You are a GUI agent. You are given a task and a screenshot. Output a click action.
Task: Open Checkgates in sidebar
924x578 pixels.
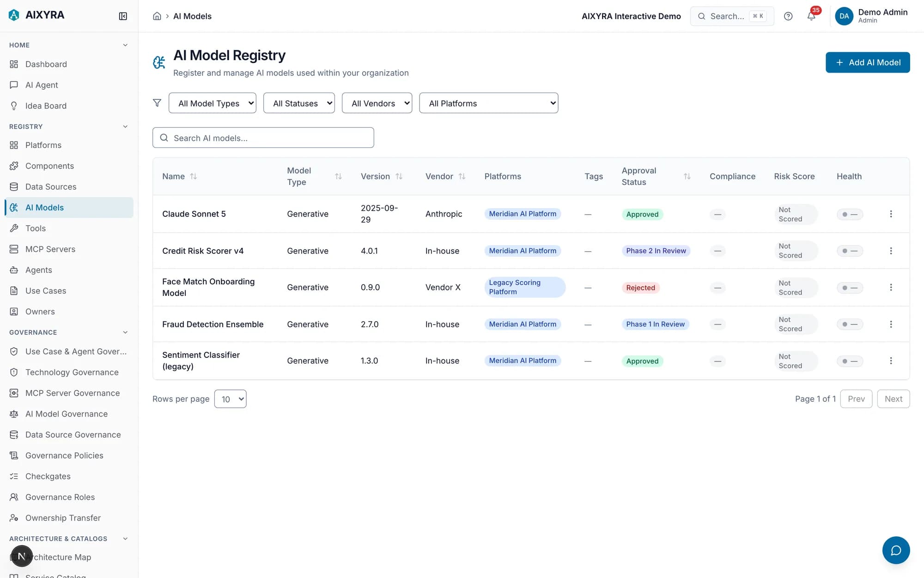coord(69,476)
